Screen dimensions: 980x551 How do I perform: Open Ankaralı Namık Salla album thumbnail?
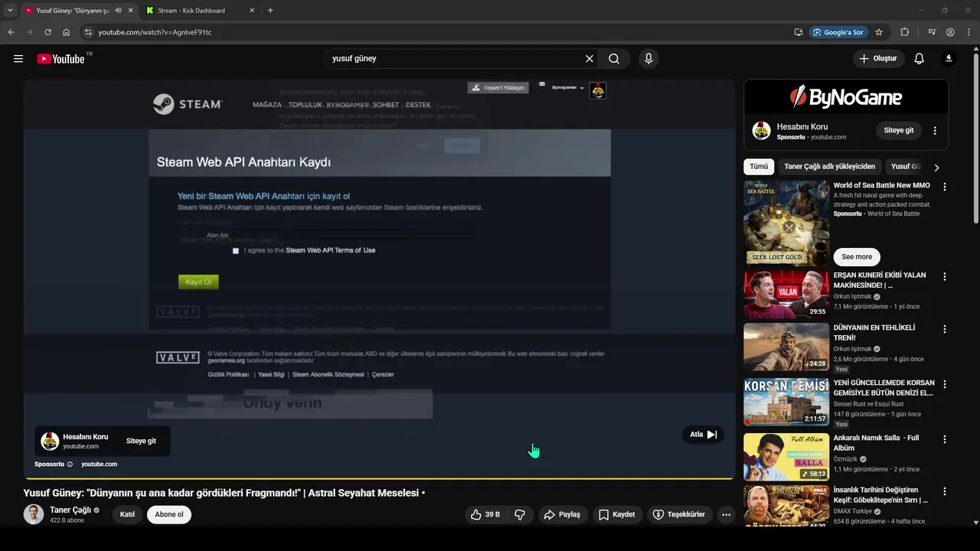coord(786,457)
